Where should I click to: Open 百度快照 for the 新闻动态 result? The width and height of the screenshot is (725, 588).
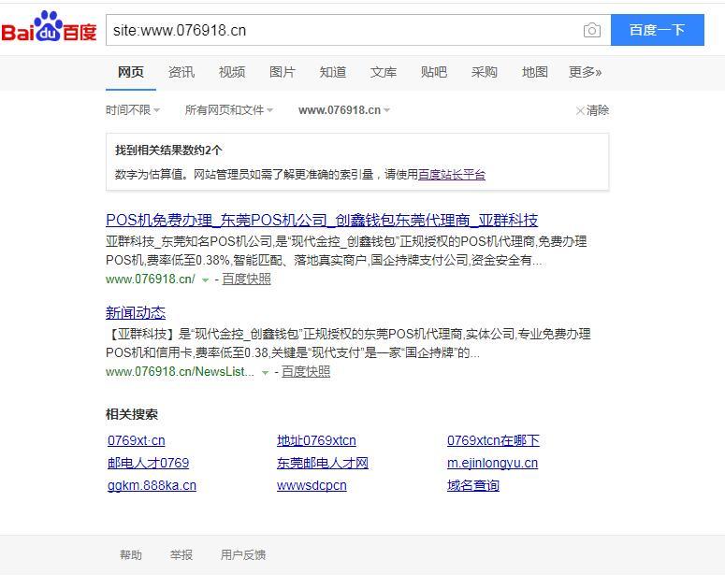(306, 371)
